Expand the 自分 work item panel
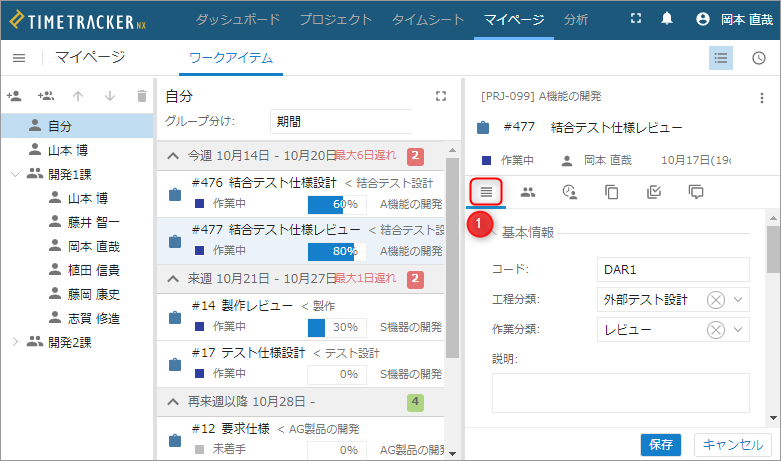Image resolution: width=781 pixels, height=461 pixels. pyautogui.click(x=441, y=96)
